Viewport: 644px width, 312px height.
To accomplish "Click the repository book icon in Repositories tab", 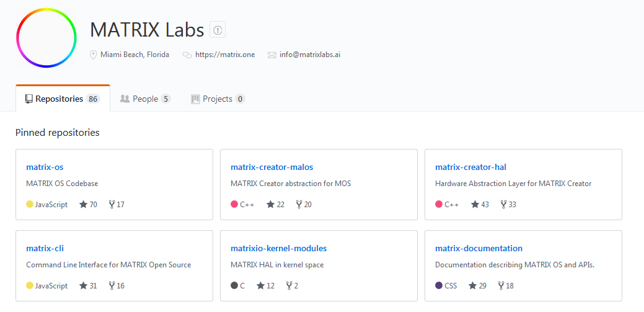I will point(29,99).
